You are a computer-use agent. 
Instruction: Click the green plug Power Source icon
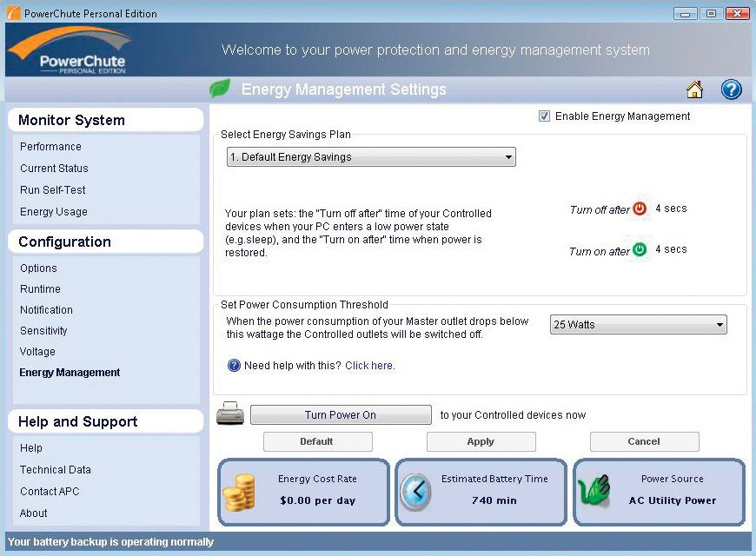(594, 491)
